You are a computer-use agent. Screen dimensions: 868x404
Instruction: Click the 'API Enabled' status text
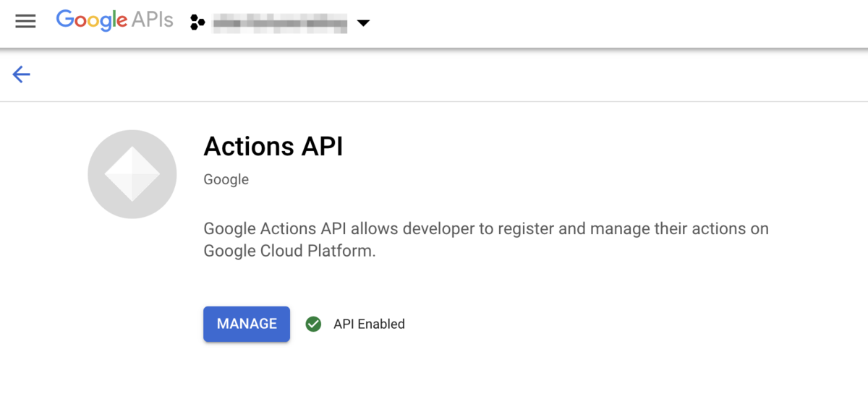click(x=369, y=325)
